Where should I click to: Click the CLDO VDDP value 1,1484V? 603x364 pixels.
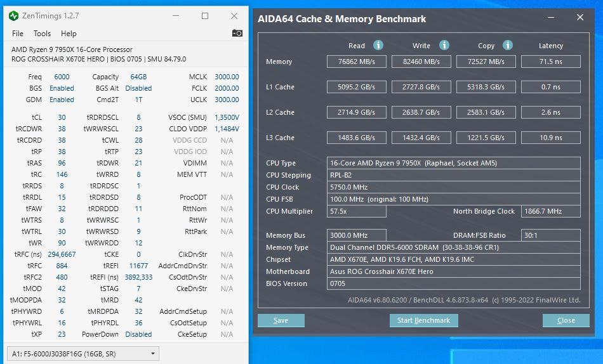click(x=227, y=129)
